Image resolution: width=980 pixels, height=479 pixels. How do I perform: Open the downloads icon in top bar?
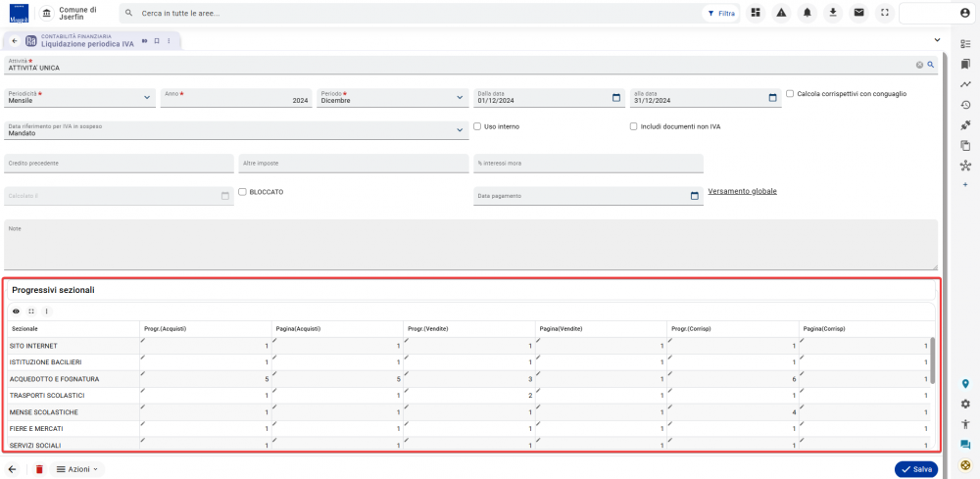coord(832,13)
